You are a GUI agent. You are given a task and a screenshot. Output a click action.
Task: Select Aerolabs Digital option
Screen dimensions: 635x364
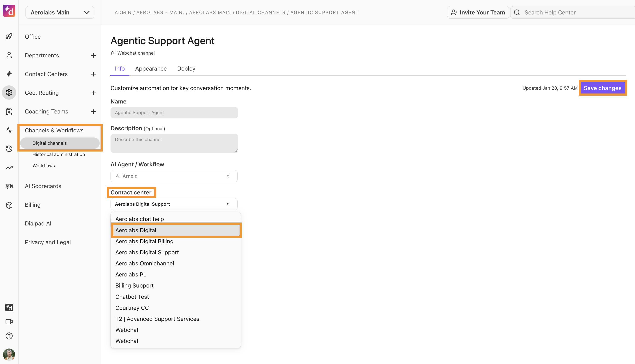point(176,230)
